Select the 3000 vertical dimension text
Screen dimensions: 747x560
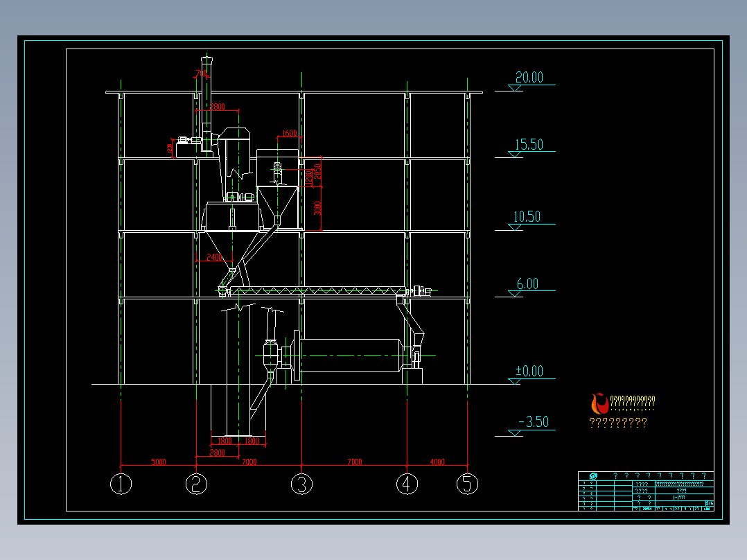pos(318,209)
